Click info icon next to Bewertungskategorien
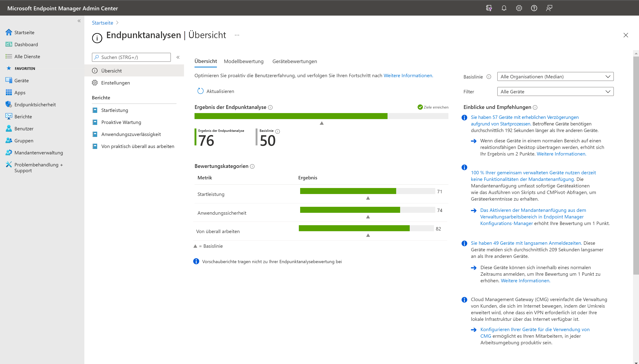The image size is (639, 364). pyautogui.click(x=252, y=166)
